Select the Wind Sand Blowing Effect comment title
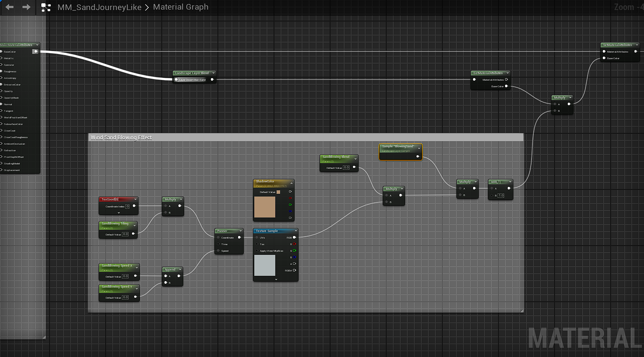 pos(121,138)
